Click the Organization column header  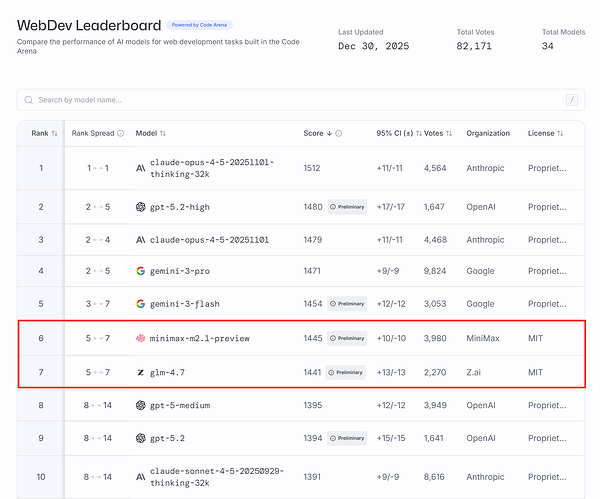coord(488,134)
